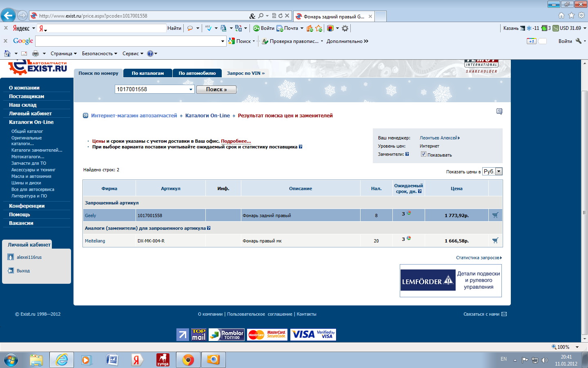This screenshot has height=368, width=588.
Task: Open Windows Start menu
Action: coord(11,360)
